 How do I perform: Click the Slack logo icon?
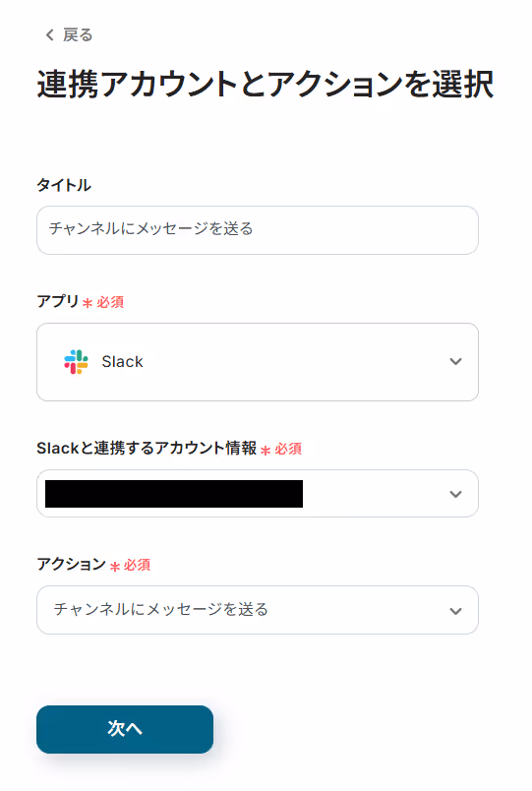[76, 362]
